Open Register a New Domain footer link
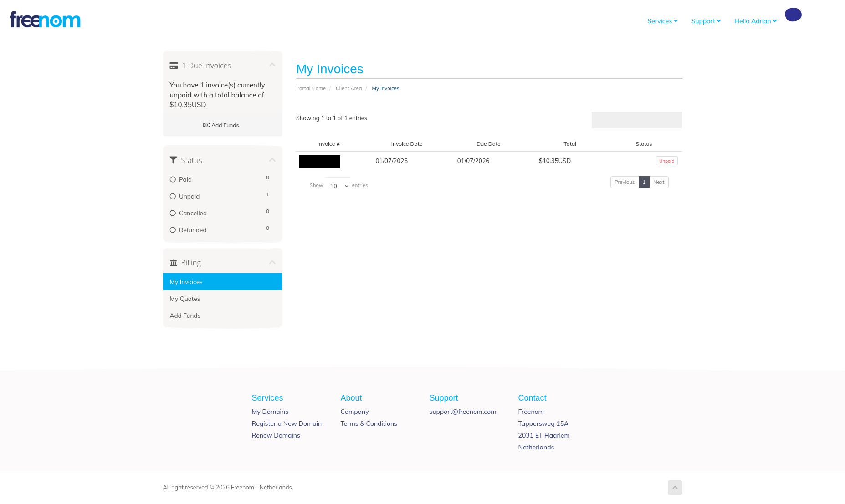This screenshot has width=845, height=504. 287,423
